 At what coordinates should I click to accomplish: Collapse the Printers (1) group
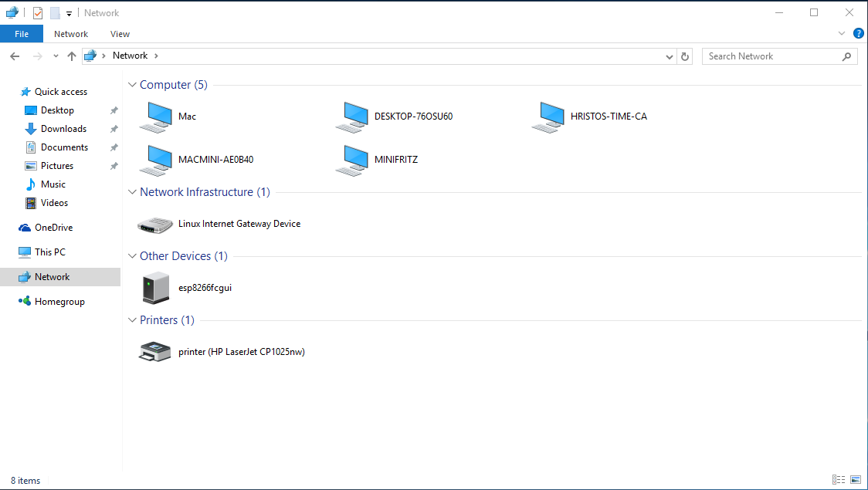132,320
